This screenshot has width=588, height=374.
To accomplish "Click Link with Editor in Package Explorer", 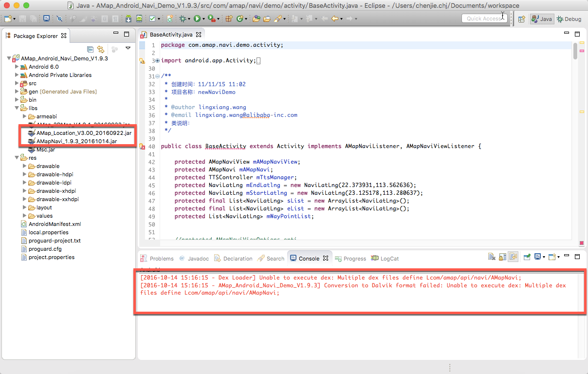I will tap(101, 49).
